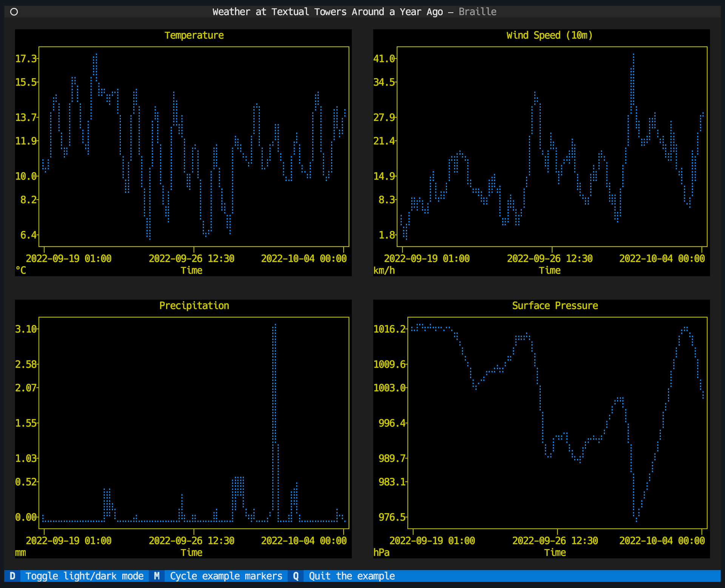Viewport: 725px width, 588px height.
Task: Click the Q key badge in footer
Action: click(296, 576)
